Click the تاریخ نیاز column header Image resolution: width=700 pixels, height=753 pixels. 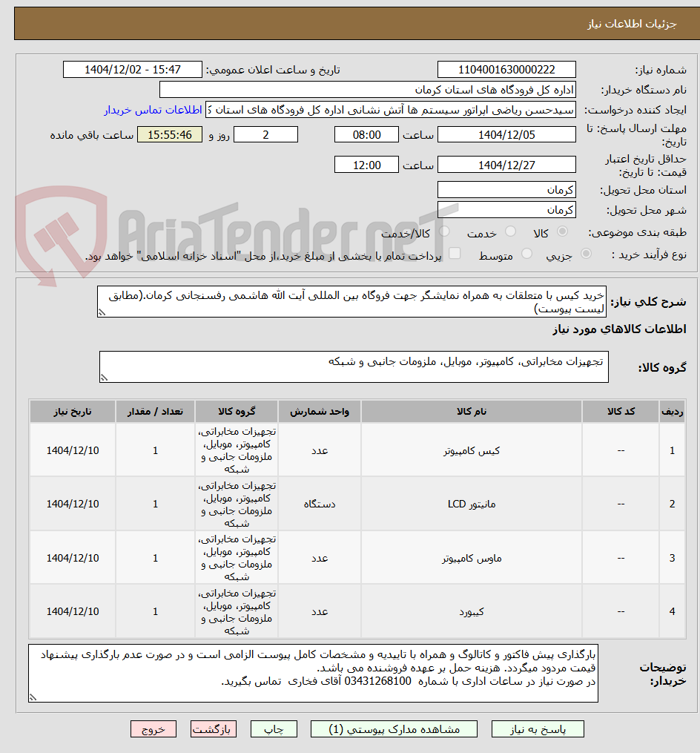tap(73, 412)
